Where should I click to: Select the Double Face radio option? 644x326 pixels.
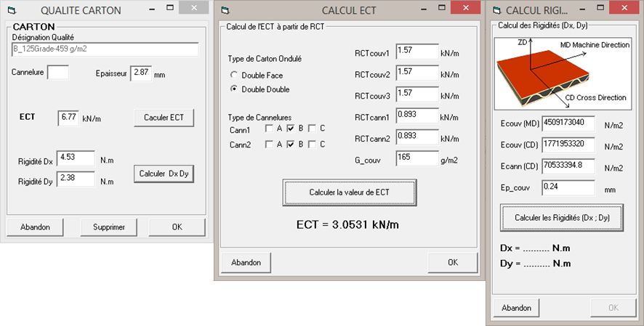point(234,75)
